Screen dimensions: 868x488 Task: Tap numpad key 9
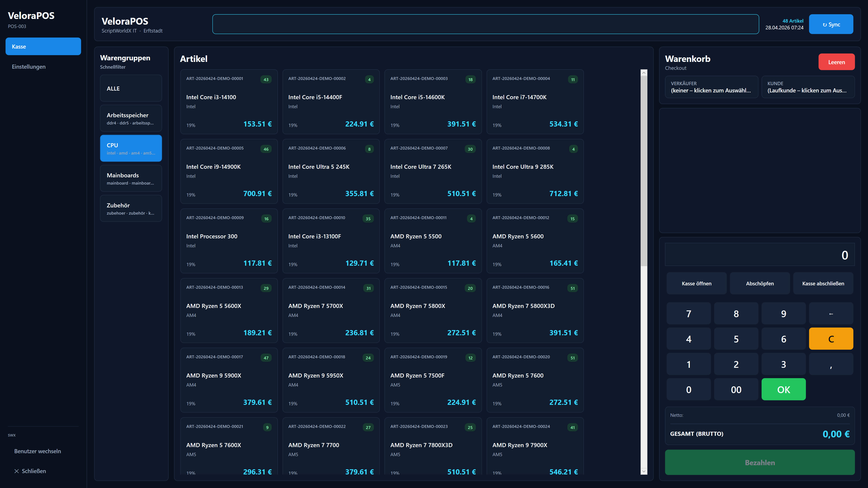coord(784,314)
